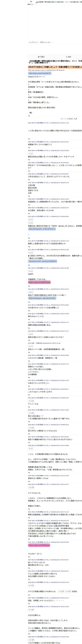Reply to post 0014 via arrow icon
Viewport: 82px width, 644px height.
pos(29,302)
